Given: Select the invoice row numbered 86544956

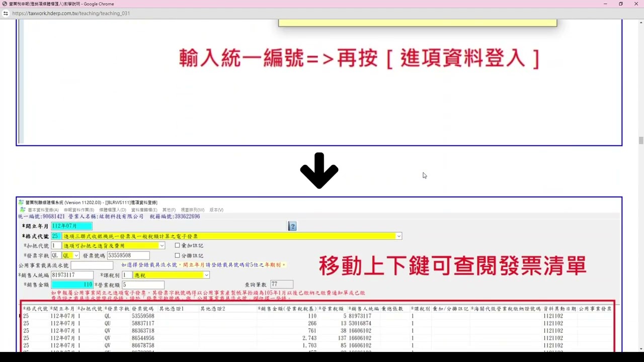Looking at the screenshot, I should tap(317, 338).
